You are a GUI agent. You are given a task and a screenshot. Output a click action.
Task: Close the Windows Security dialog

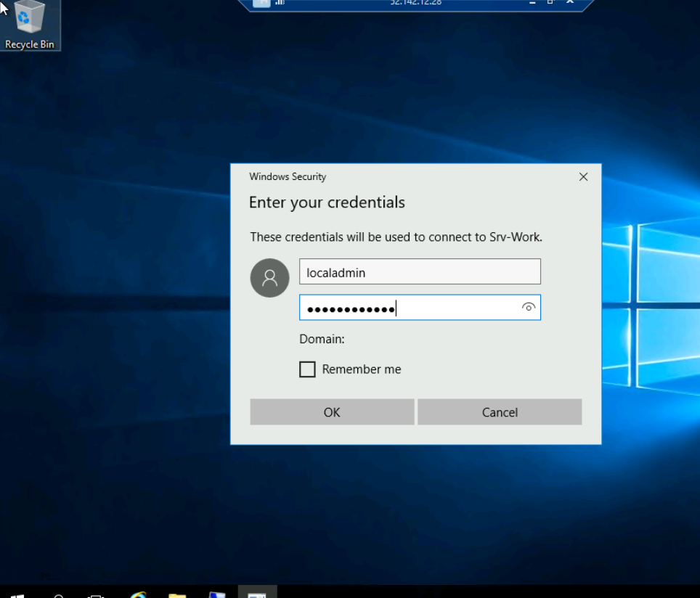tap(583, 177)
